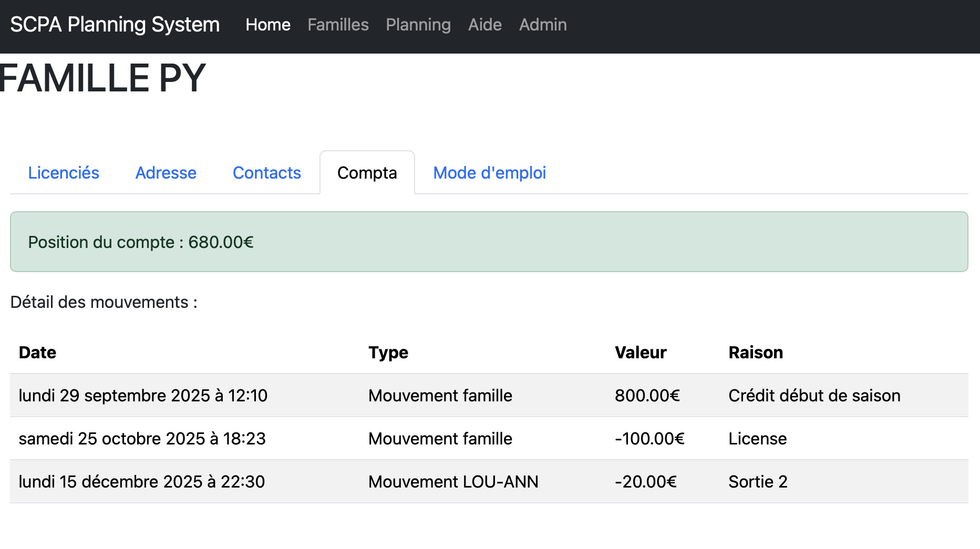Click the account position 680.00€ banner
Viewport: 980px width, 549px height.
tap(489, 242)
